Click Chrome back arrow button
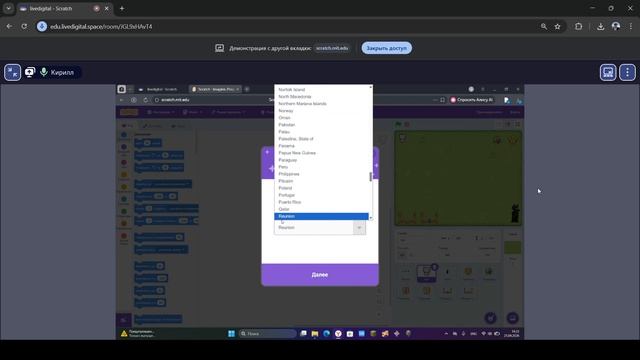 pyautogui.click(x=9, y=27)
